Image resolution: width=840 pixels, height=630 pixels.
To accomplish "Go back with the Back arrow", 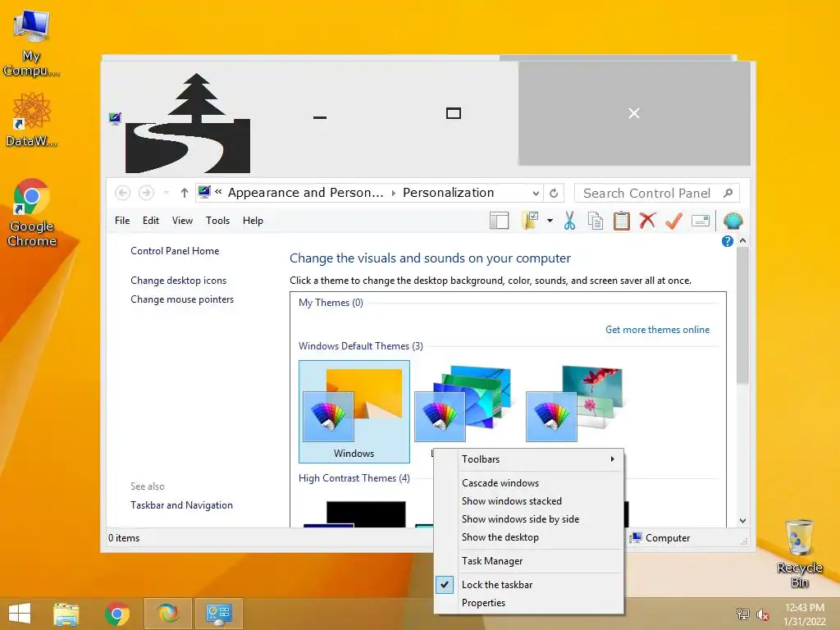I will pos(123,193).
